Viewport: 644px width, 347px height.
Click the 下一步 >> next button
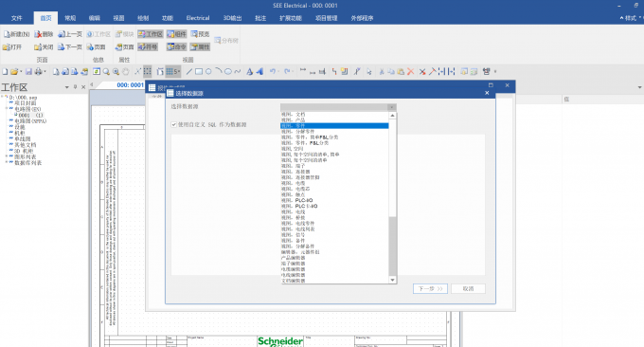tap(430, 288)
